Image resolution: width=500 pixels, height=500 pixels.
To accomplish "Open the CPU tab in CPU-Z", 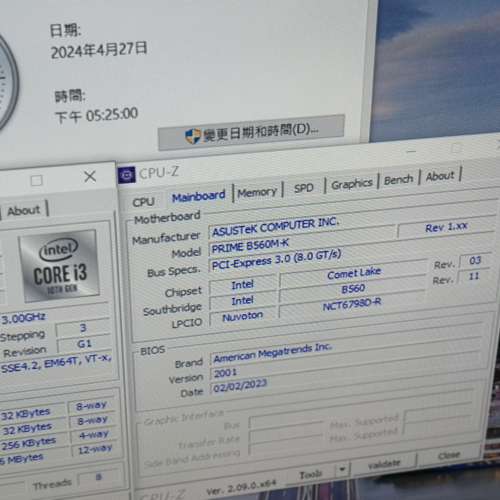I will click(143, 202).
